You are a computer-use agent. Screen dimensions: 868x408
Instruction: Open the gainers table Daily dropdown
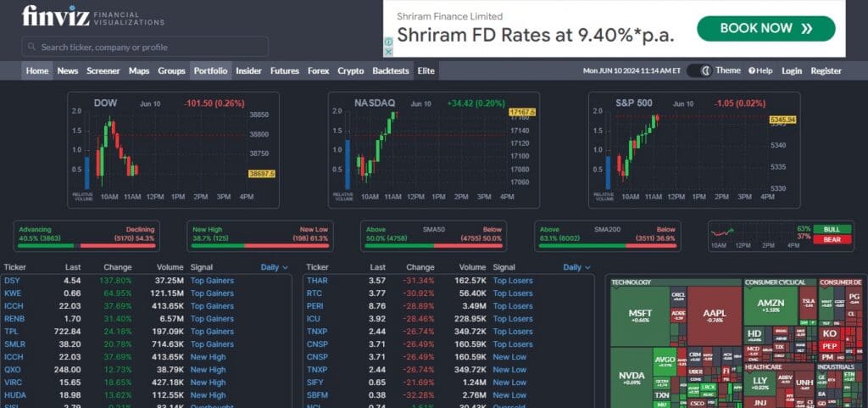(275, 267)
